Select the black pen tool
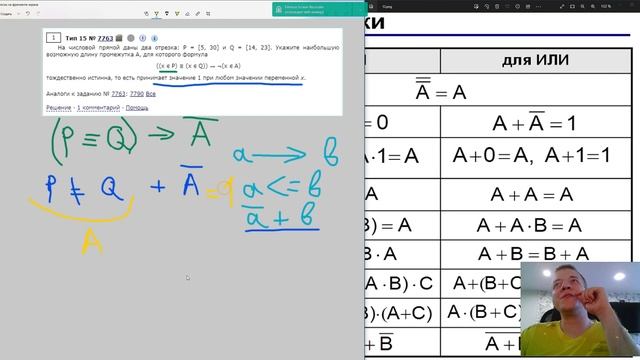The width and height of the screenshot is (640, 360). [x=167, y=13]
